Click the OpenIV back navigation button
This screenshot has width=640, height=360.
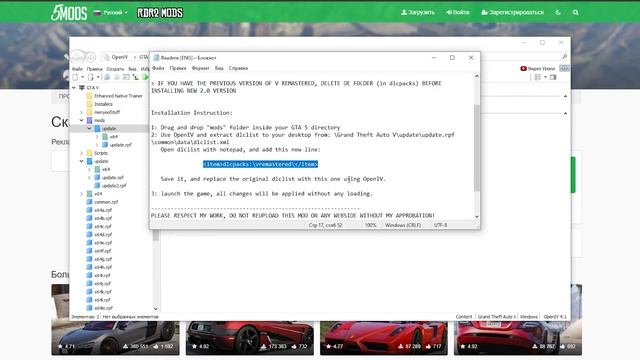pos(77,57)
